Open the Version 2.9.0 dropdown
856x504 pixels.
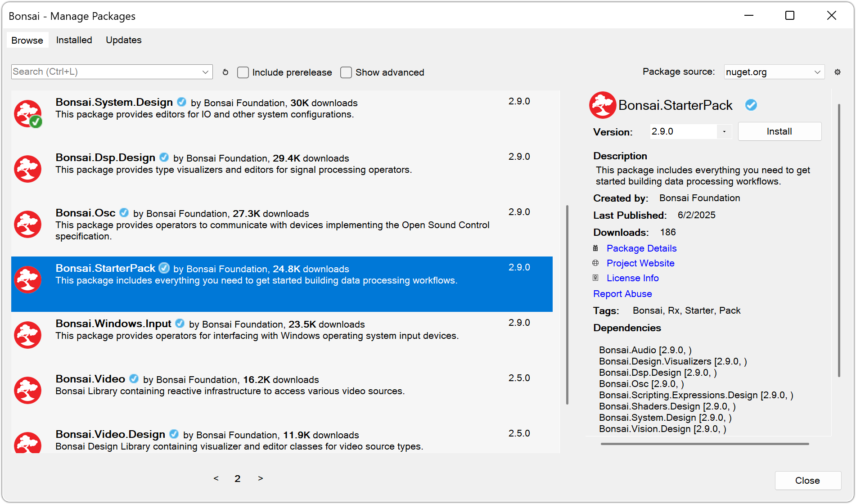724,132
